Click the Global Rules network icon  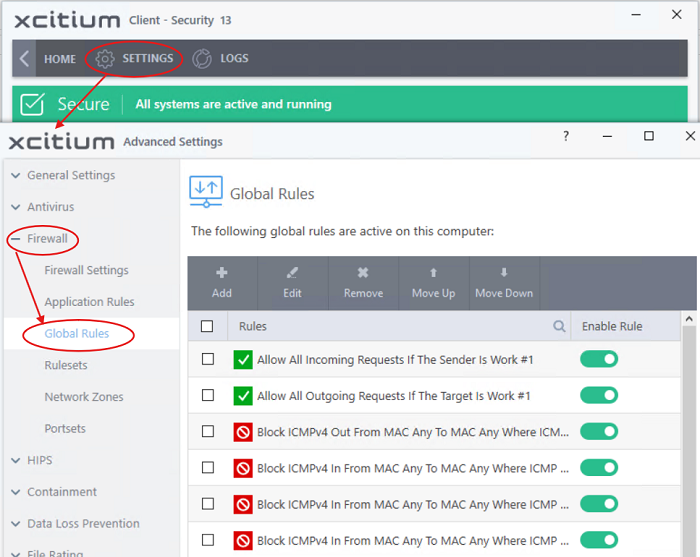click(206, 191)
